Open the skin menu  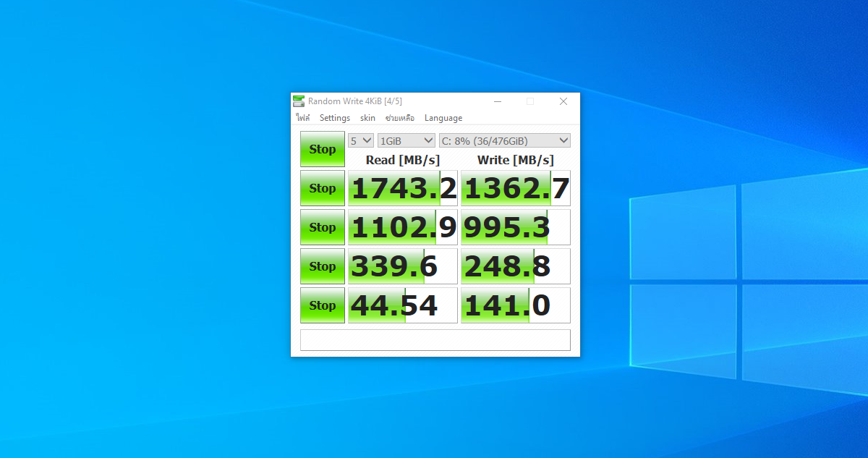367,118
